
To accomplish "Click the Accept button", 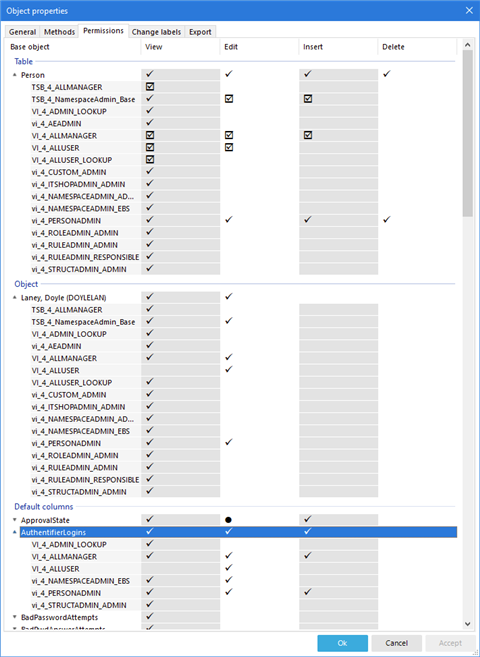I will pyautogui.click(x=450, y=643).
